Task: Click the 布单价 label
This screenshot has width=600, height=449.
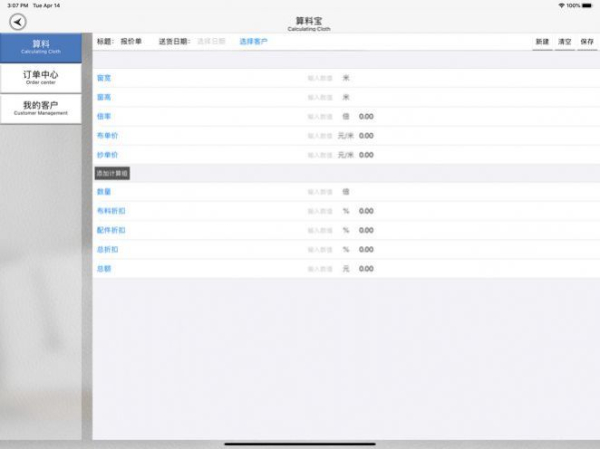Action: pyautogui.click(x=108, y=136)
